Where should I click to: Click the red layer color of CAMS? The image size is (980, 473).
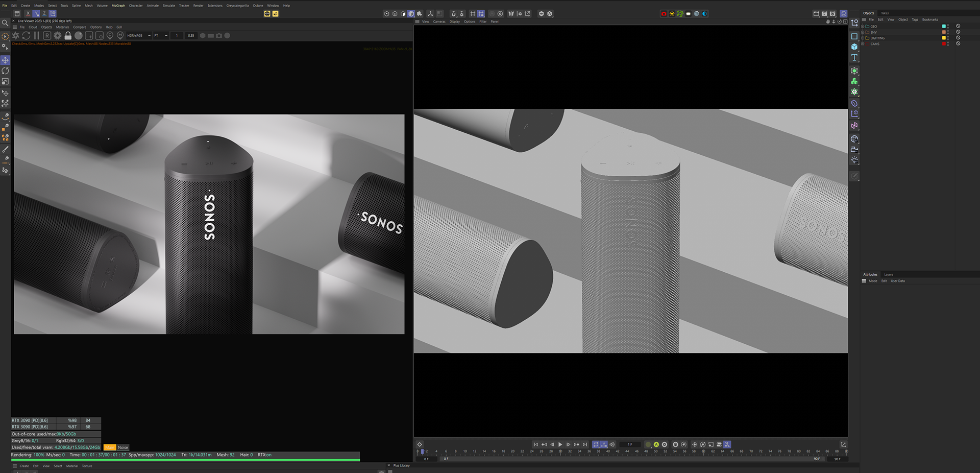pyautogui.click(x=944, y=44)
